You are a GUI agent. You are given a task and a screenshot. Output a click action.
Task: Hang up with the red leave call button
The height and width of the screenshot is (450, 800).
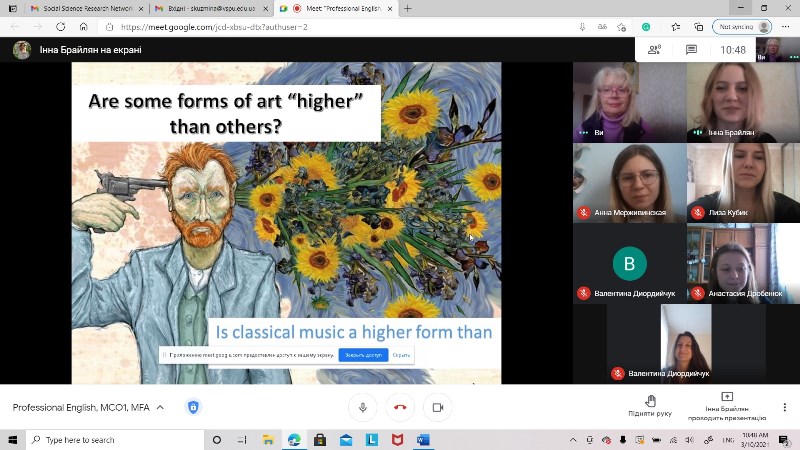click(400, 407)
